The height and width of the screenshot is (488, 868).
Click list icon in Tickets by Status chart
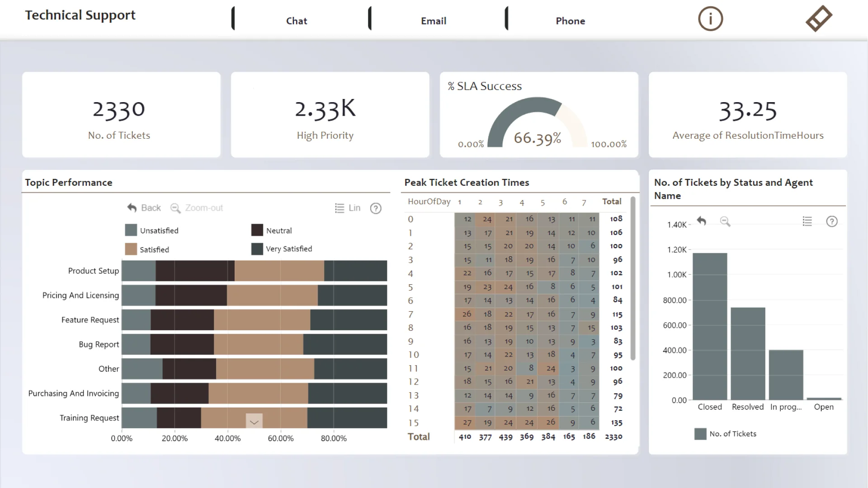[x=807, y=221]
